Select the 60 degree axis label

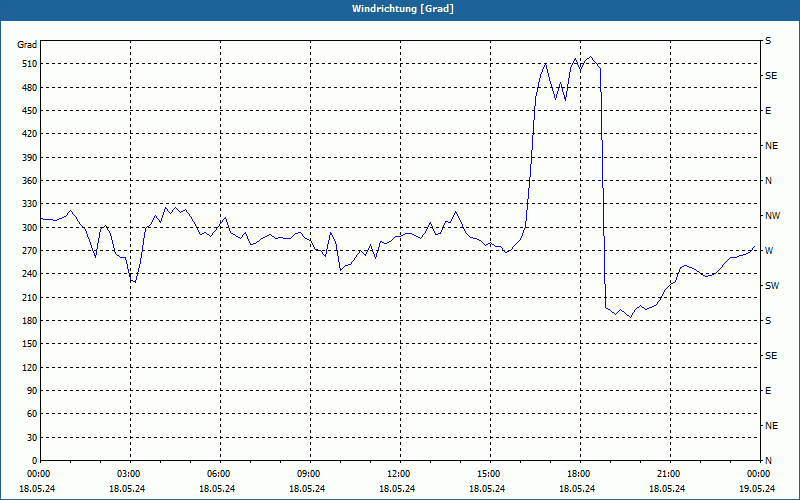30,413
